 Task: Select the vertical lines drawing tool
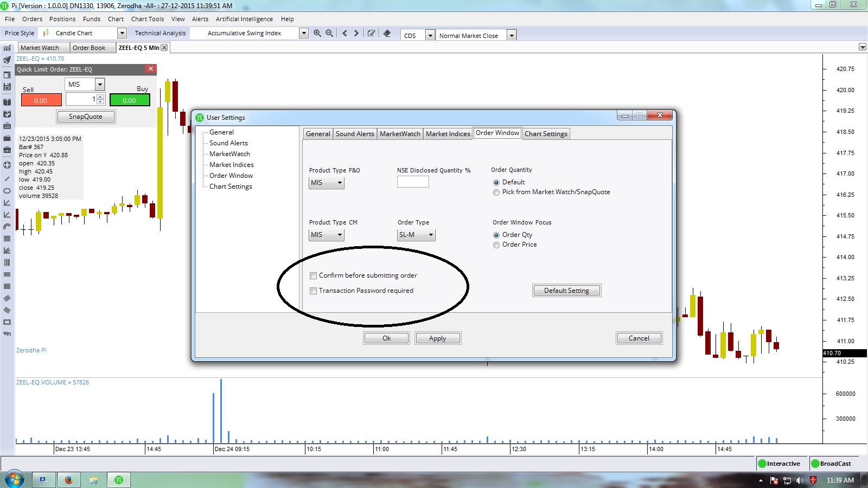coord(7,262)
